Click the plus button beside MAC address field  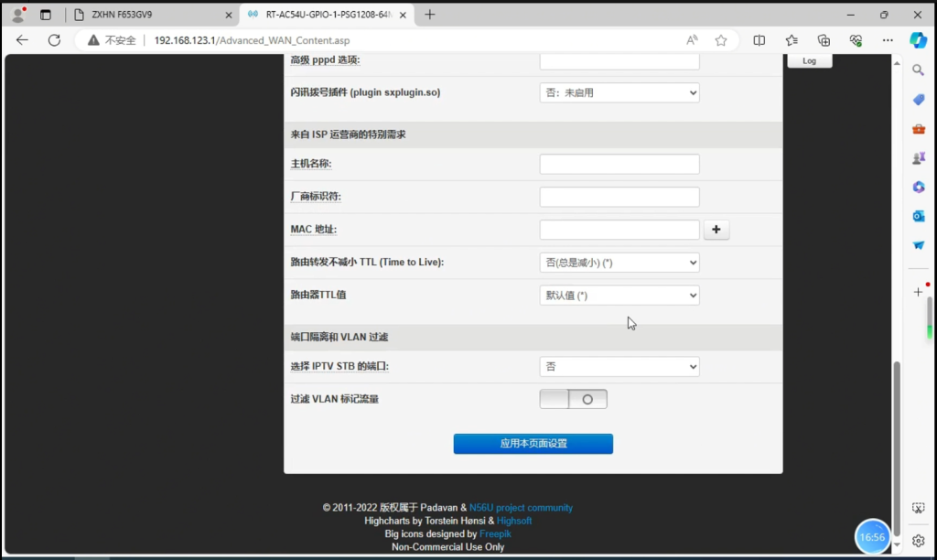pyautogui.click(x=716, y=231)
